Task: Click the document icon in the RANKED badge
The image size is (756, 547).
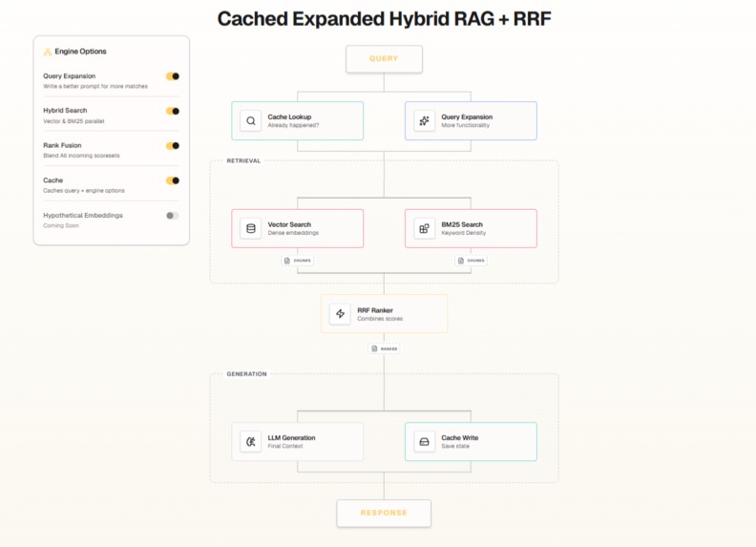Action: pos(374,348)
